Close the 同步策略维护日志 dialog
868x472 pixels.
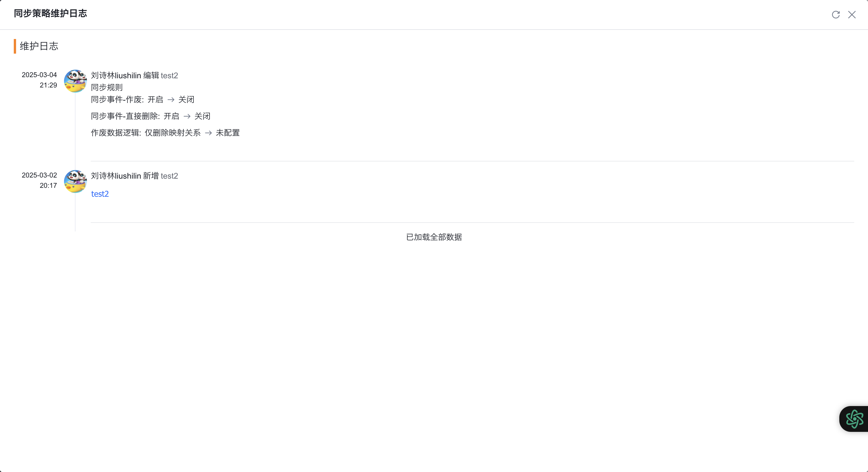click(x=852, y=14)
